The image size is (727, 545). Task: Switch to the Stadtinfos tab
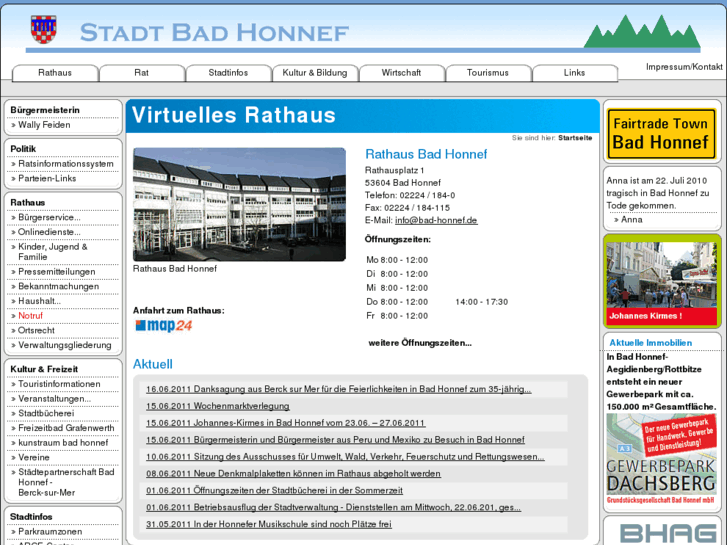228,73
